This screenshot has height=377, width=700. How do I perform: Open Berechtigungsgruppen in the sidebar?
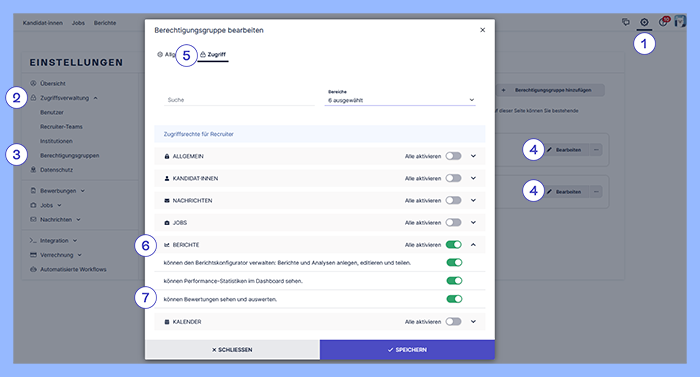pyautogui.click(x=70, y=155)
